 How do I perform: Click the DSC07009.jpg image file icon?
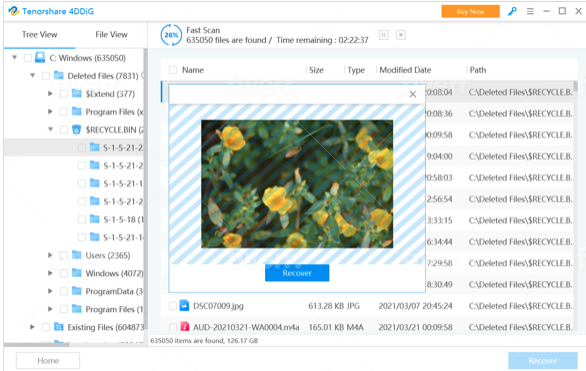tap(184, 305)
